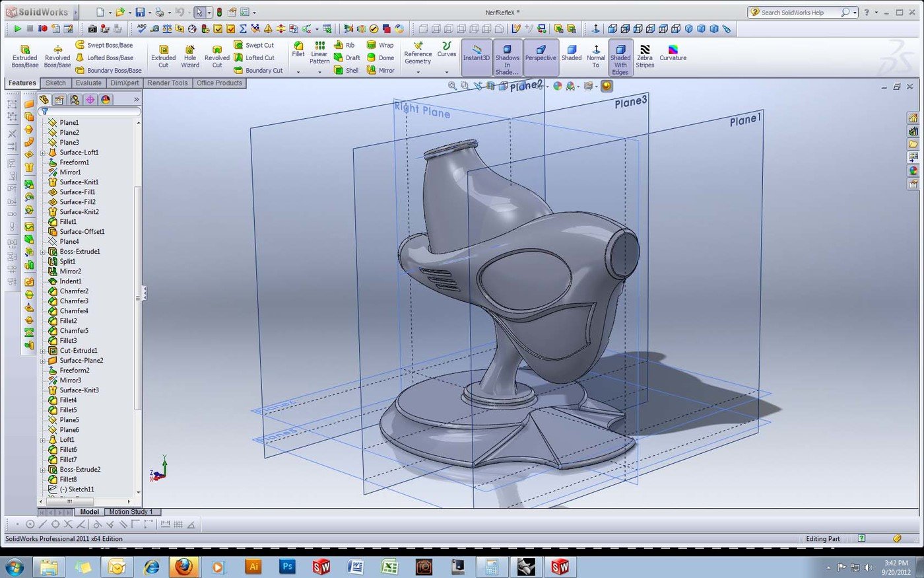Viewport: 924px width, 578px height.
Task: Expand the Boss-Extrude1 feature
Action: pyautogui.click(x=42, y=251)
